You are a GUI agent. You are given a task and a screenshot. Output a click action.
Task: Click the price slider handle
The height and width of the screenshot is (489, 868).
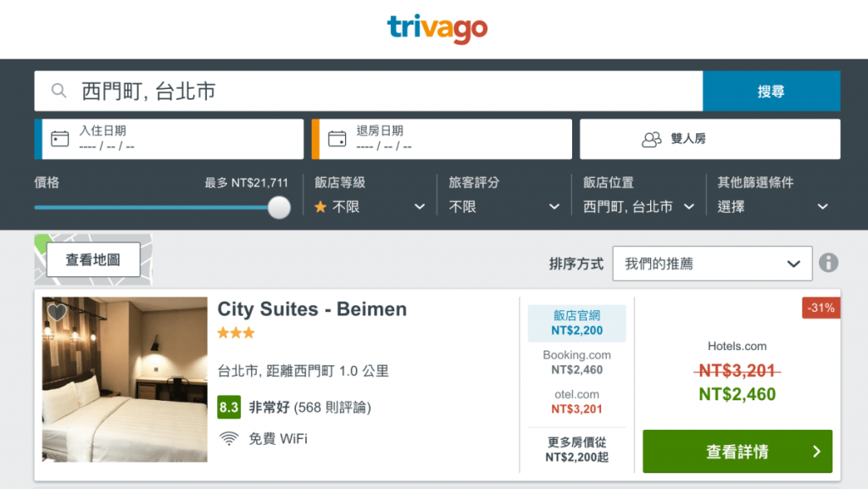pos(279,207)
